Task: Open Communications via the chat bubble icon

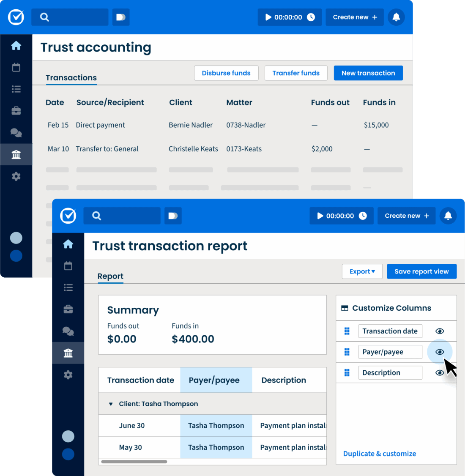Action: (68, 331)
